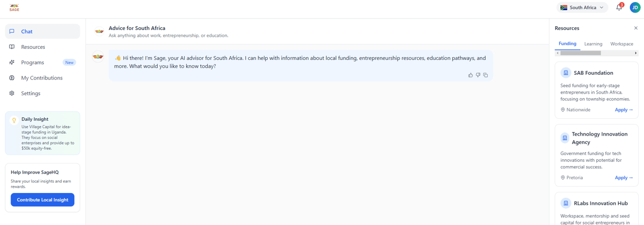
Task: Apply to SAB Foundation funding
Action: pyautogui.click(x=623, y=110)
